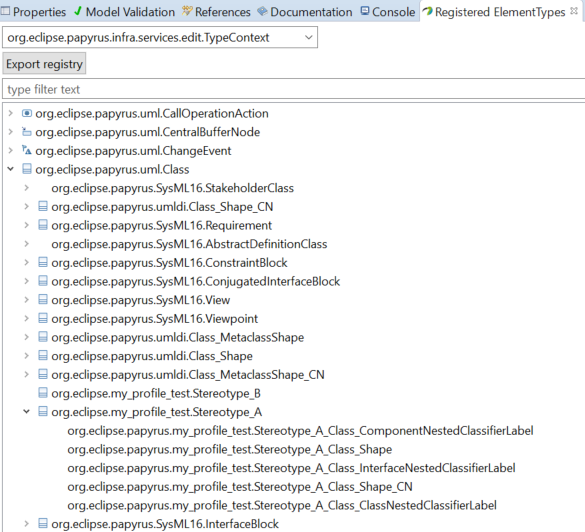
Task: Select Stereotype_A_Class_Shape item
Action: (x=230, y=449)
